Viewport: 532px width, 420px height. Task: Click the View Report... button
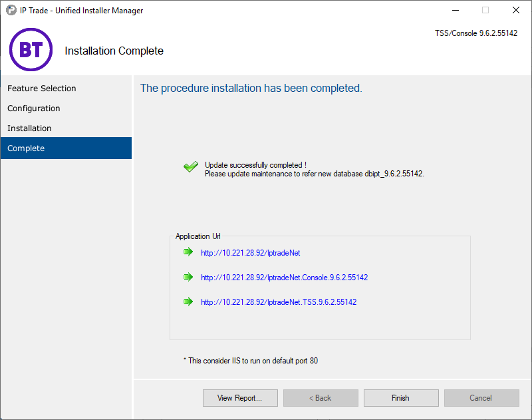(x=240, y=398)
